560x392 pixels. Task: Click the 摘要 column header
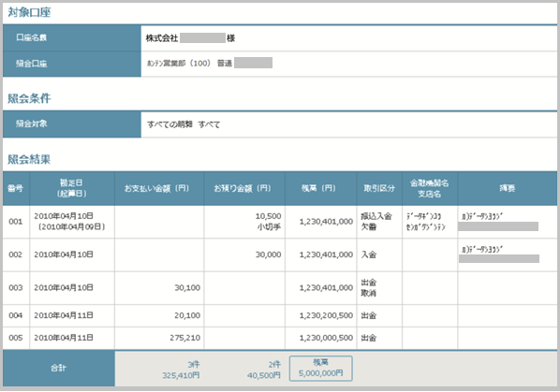508,188
